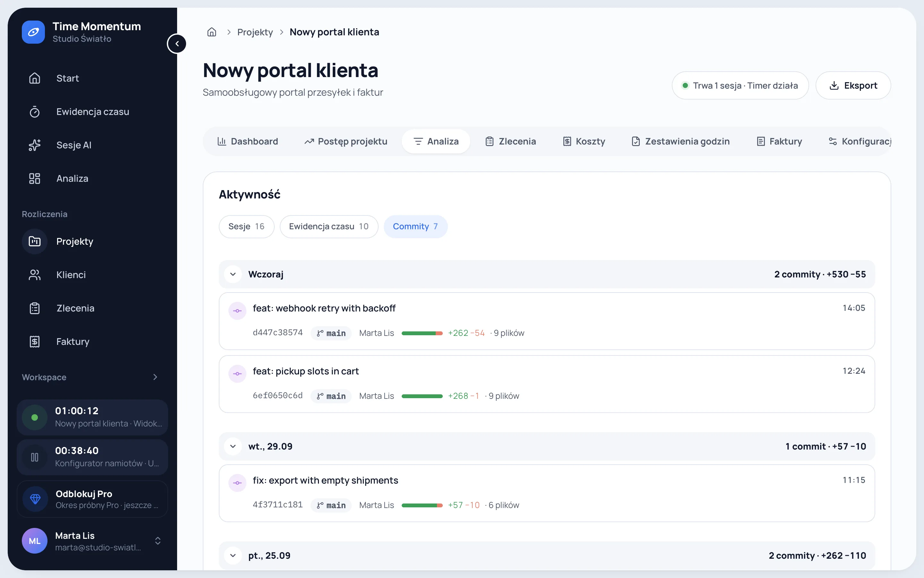
Task: Collapse the Wczoraj group
Action: point(233,275)
